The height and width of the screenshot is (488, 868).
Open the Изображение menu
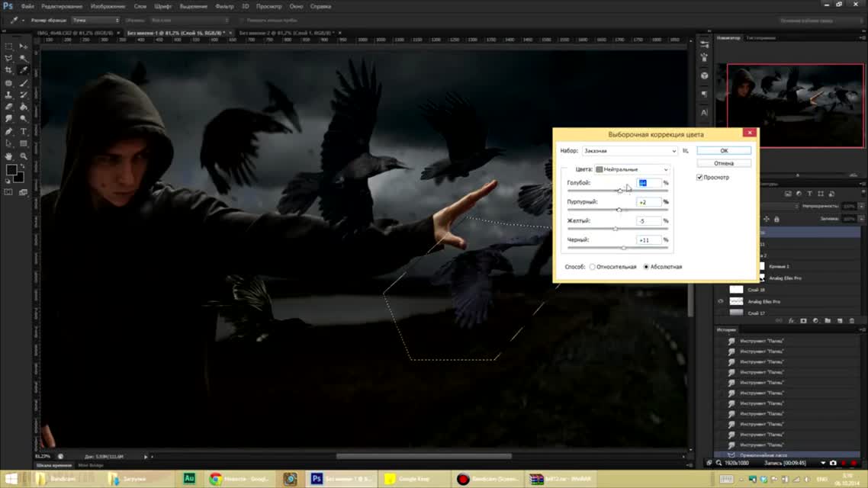click(108, 7)
